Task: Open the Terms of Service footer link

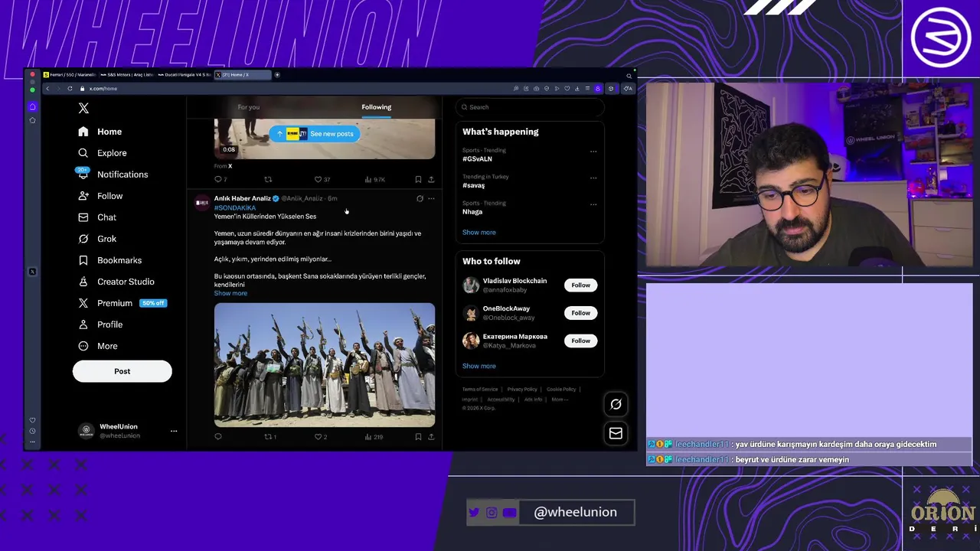Action: [x=480, y=389]
